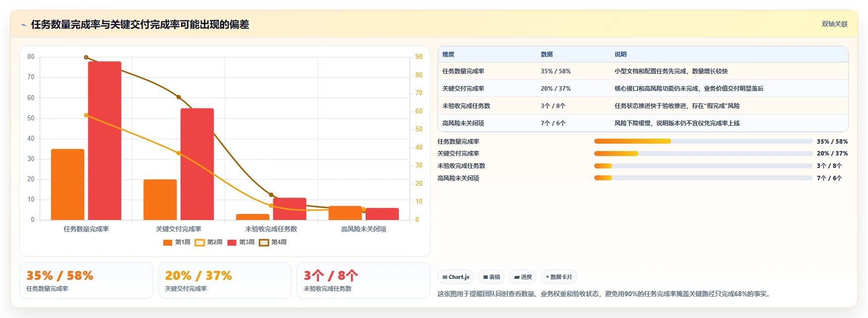The width and height of the screenshot is (868, 318).
Task: Click the chart footnote about 90% completion
Action: click(x=605, y=294)
